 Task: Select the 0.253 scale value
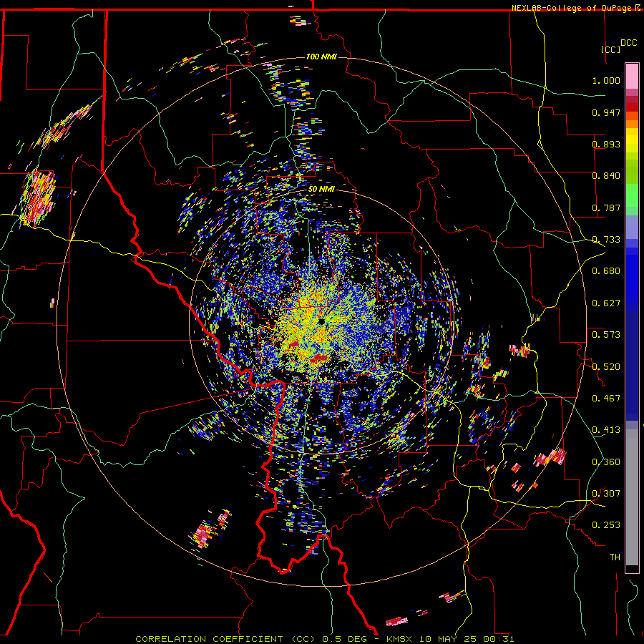click(x=606, y=525)
